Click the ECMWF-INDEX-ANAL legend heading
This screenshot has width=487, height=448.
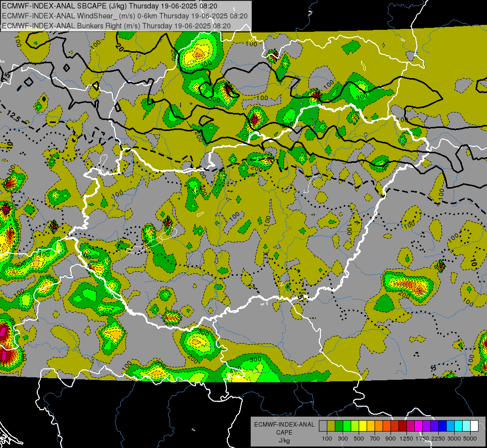click(284, 425)
